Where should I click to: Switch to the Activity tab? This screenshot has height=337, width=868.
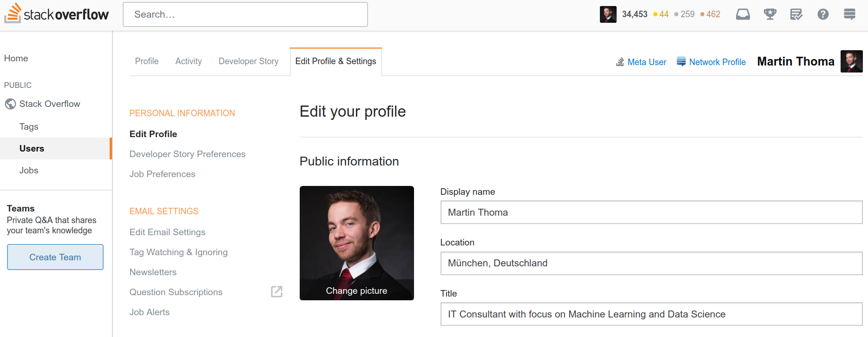(188, 61)
